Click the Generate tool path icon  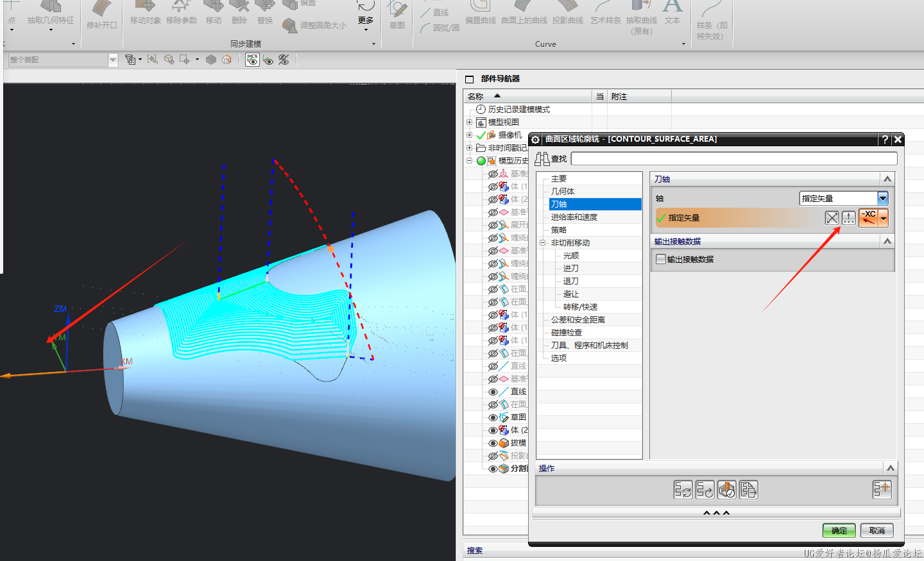coord(683,490)
